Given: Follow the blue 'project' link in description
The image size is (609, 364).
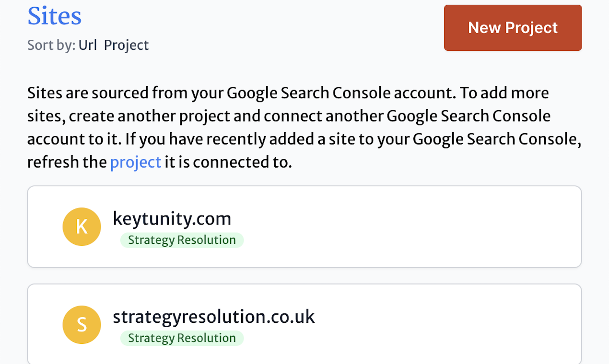Looking at the screenshot, I should [x=135, y=162].
